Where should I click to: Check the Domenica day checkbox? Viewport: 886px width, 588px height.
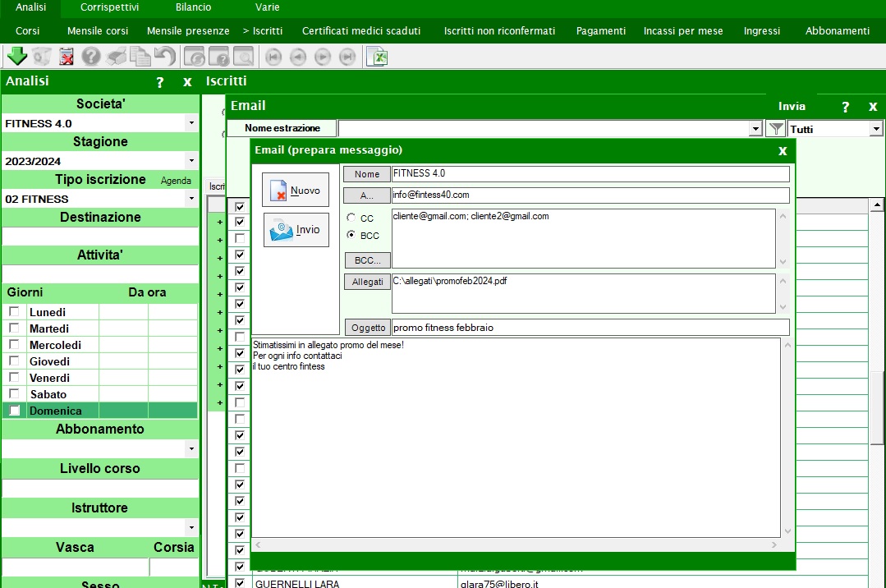14,411
